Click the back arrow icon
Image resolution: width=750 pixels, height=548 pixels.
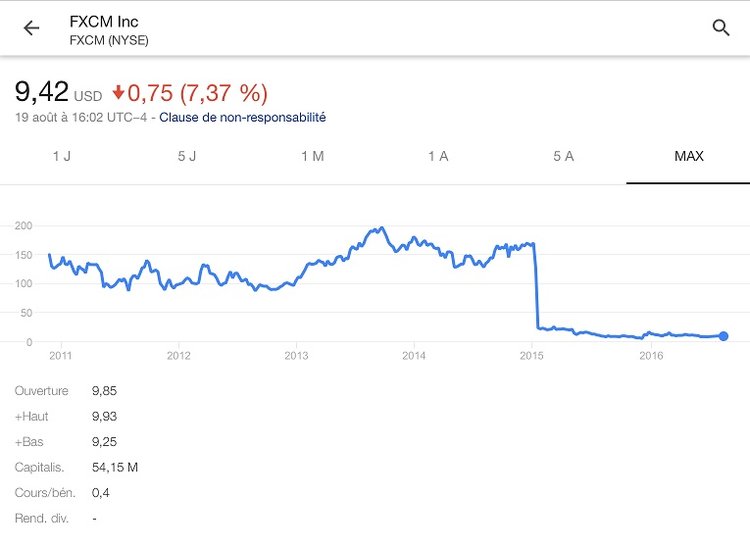(31, 28)
